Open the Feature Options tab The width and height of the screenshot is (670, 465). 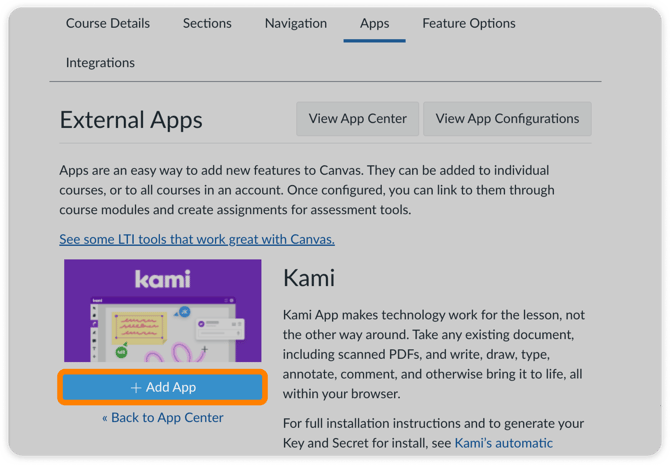469,23
